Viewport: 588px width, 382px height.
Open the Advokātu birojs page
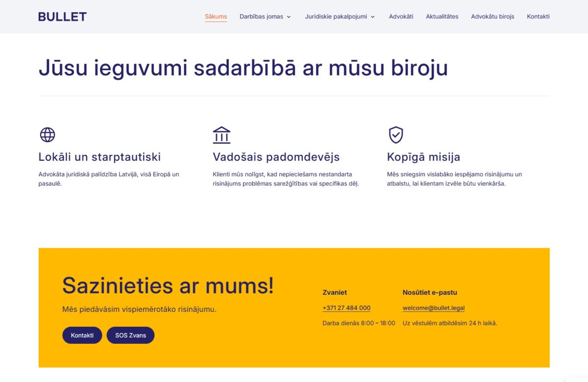(x=492, y=16)
